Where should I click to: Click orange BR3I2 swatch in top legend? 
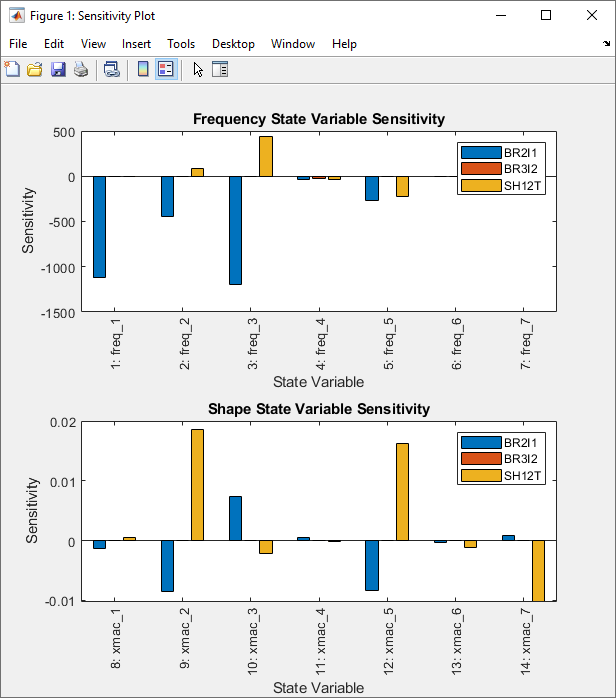[481, 169]
